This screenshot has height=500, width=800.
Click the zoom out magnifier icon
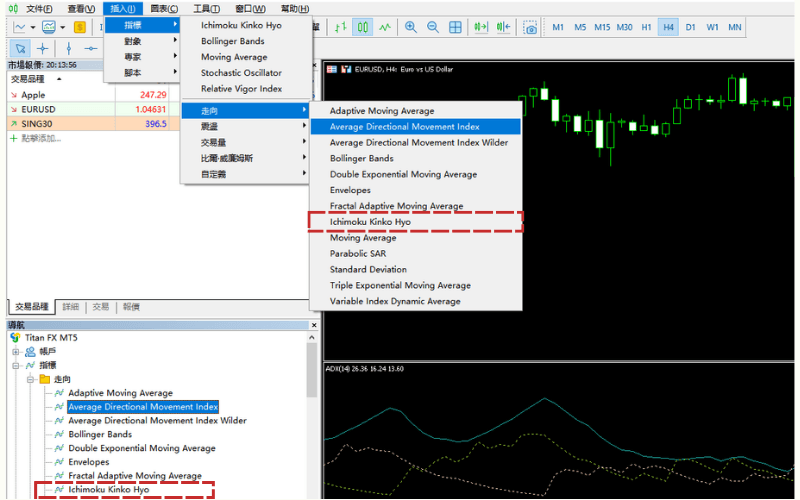433,27
